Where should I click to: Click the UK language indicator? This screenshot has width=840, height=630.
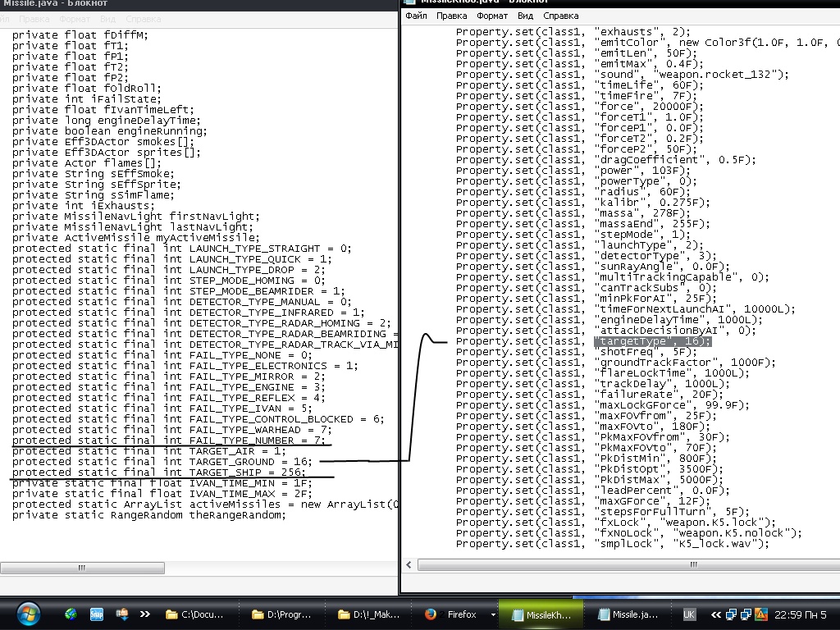[x=689, y=614]
